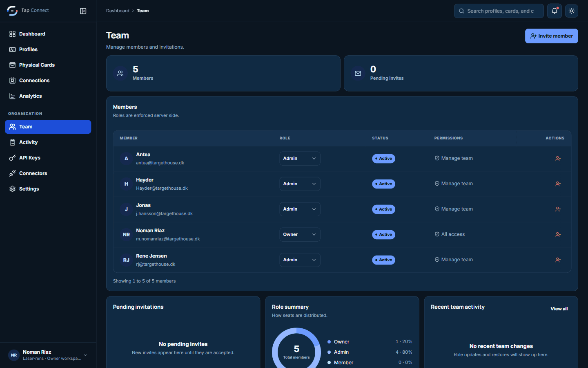The image size is (588, 368).
Task: Click the role summary donut chart
Action: click(x=296, y=348)
